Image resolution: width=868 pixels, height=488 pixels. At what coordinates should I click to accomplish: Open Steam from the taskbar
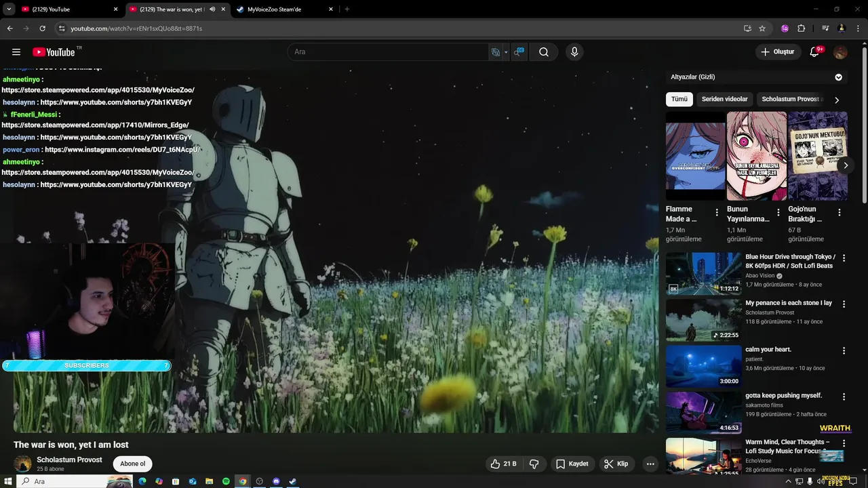pyautogui.click(x=293, y=481)
